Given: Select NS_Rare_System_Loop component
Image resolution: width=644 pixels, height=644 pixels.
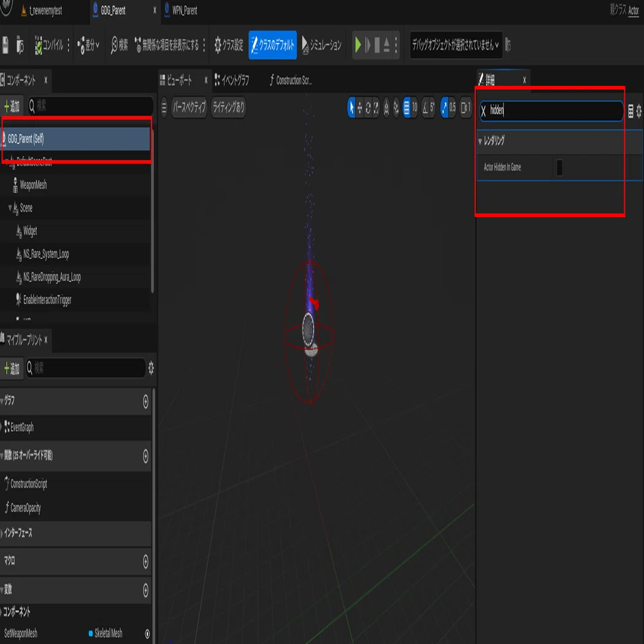Looking at the screenshot, I should (x=45, y=255).
